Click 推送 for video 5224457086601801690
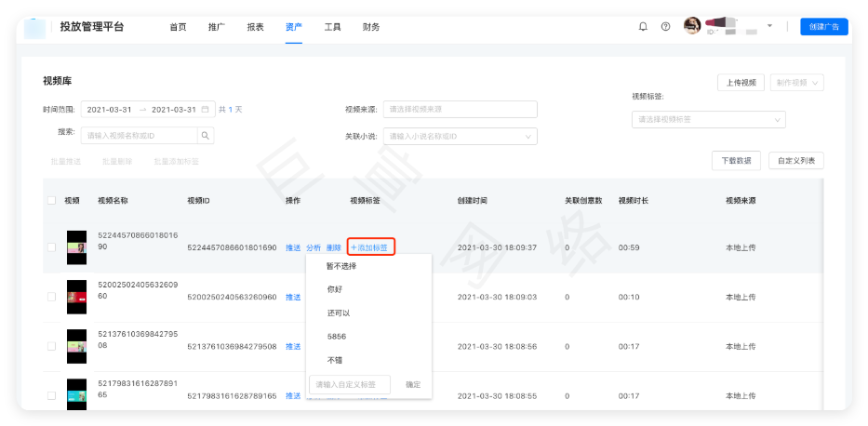Image resolution: width=868 pixels, height=426 pixels. (293, 247)
